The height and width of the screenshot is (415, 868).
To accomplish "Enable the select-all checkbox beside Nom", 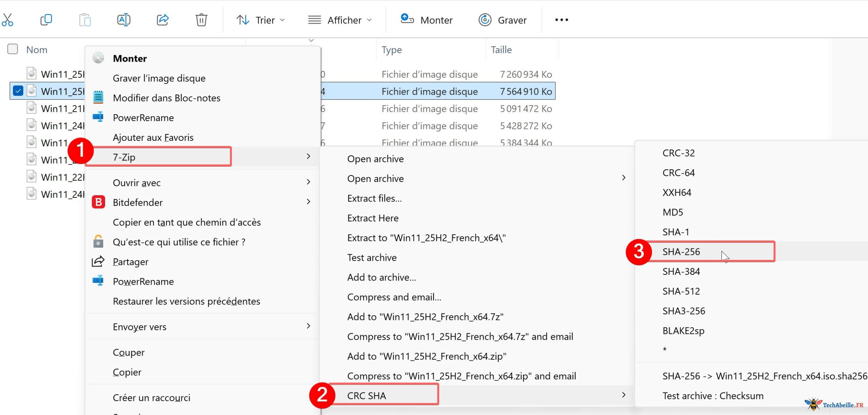I will tap(12, 49).
